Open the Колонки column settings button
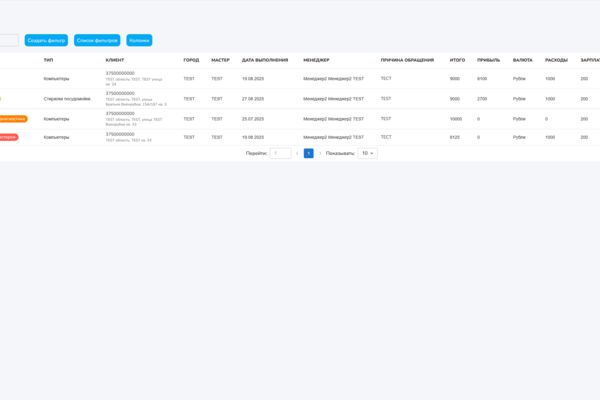The width and height of the screenshot is (600, 400). [x=139, y=40]
